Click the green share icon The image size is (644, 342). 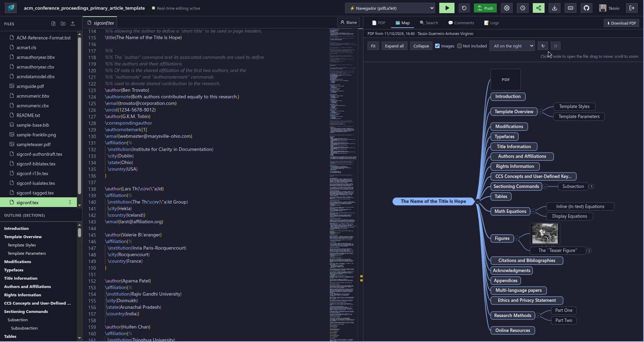[539, 8]
